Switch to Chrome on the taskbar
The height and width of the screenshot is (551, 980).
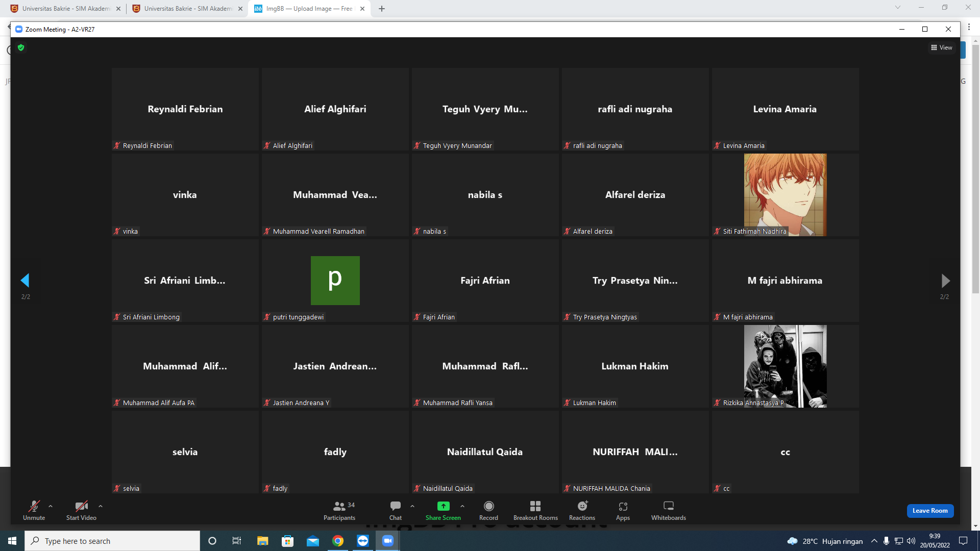coord(338,541)
